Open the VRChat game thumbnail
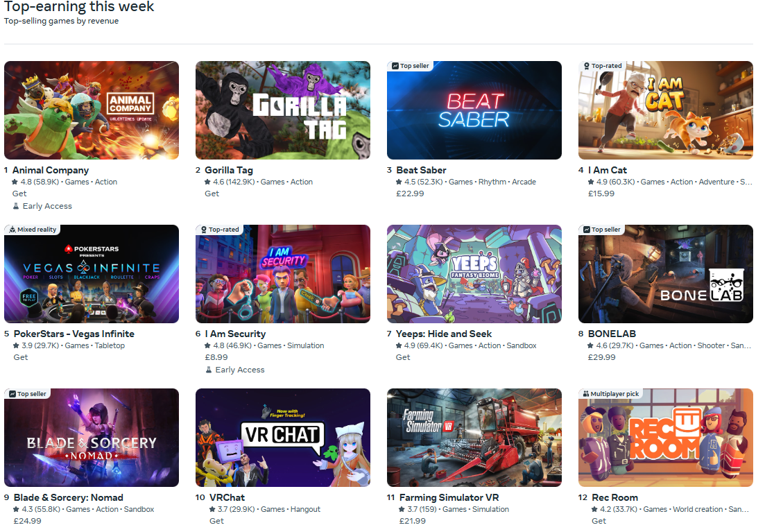 click(x=283, y=438)
